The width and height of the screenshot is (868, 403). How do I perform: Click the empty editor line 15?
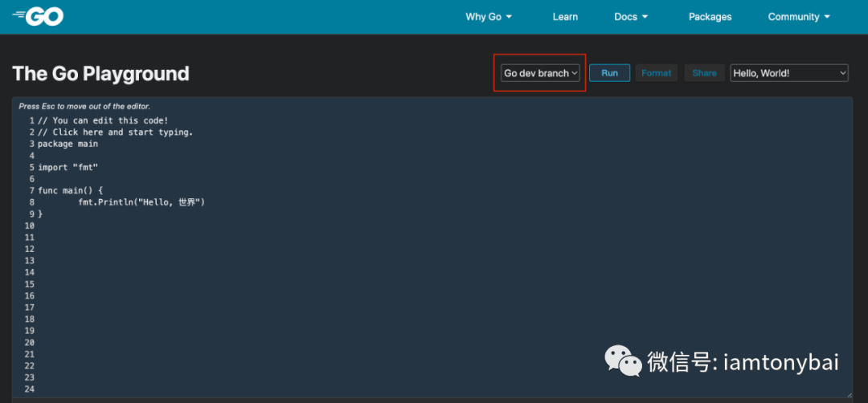click(x=432, y=284)
